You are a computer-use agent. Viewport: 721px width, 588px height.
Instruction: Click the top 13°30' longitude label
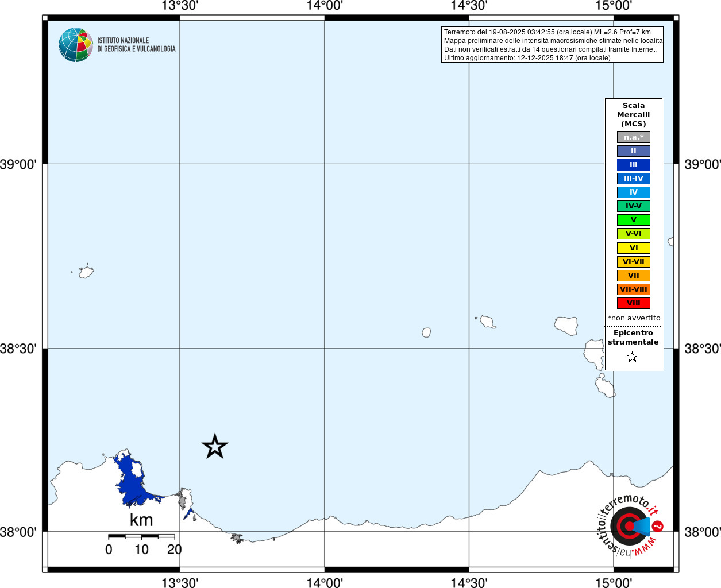(180, 6)
